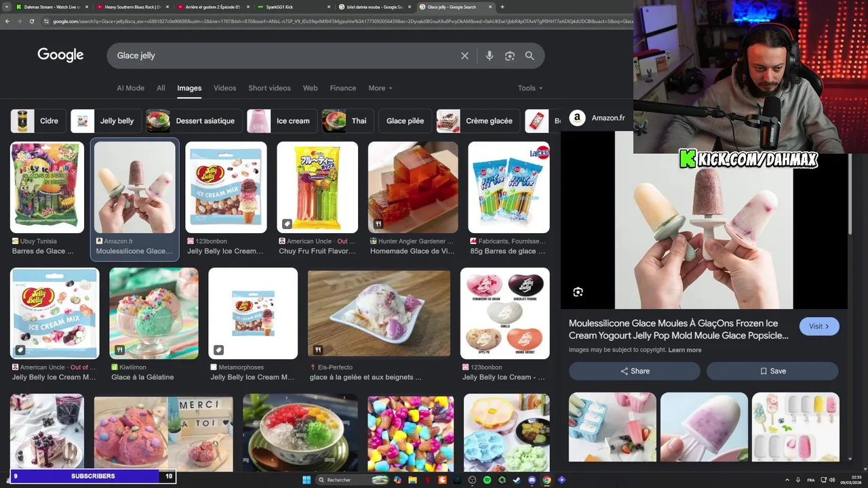Open the Windows Start menu
The image size is (868, 488).
(x=307, y=480)
